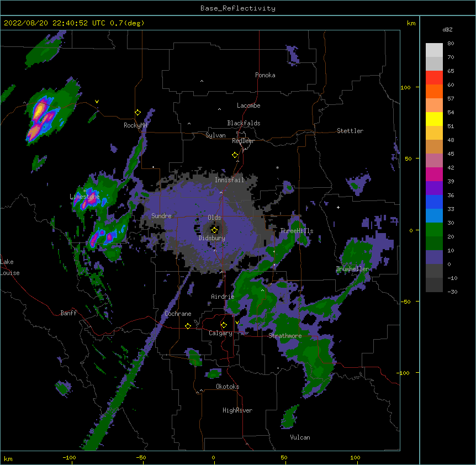The image size is (476, 465).
Task: Select the Lake Louise label
Action: click(x=10, y=267)
